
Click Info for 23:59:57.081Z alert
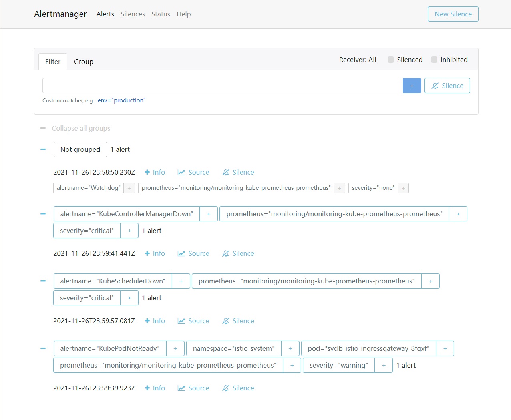tap(155, 321)
